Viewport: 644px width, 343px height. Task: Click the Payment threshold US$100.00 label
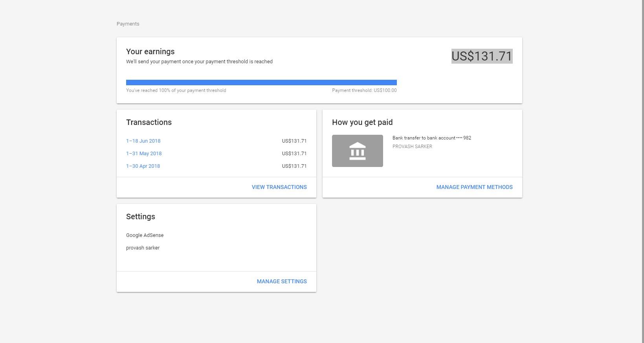364,91
